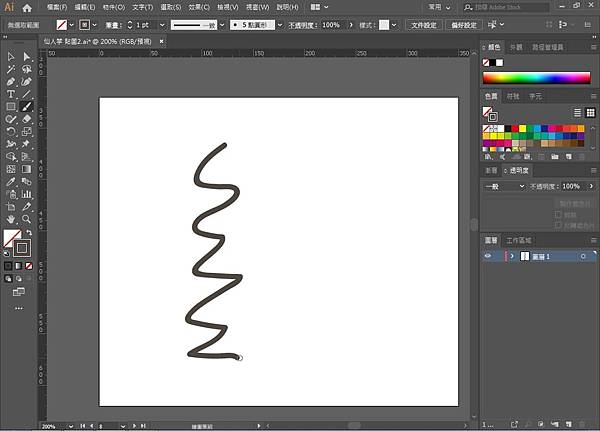
Task: Open the 效果(C) menu
Action: (x=199, y=7)
